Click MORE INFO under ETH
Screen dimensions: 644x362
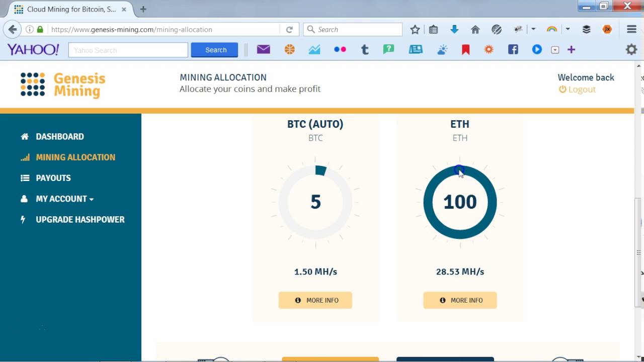point(460,300)
